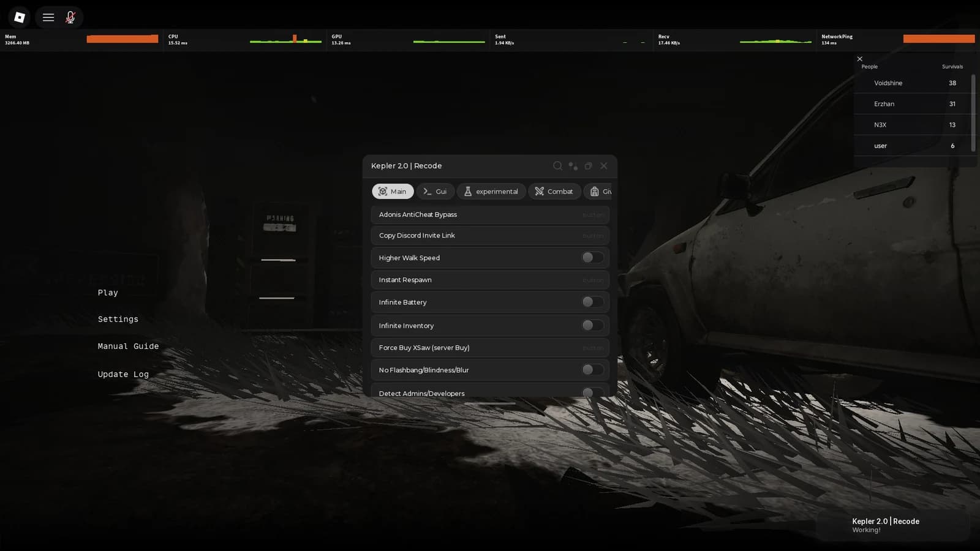
Task: Click Adonis AntiCheat Bypass button
Action: click(490, 215)
